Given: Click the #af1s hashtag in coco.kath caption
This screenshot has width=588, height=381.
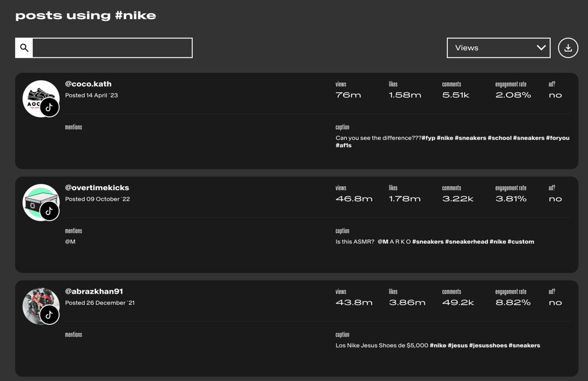Looking at the screenshot, I should pos(344,146).
